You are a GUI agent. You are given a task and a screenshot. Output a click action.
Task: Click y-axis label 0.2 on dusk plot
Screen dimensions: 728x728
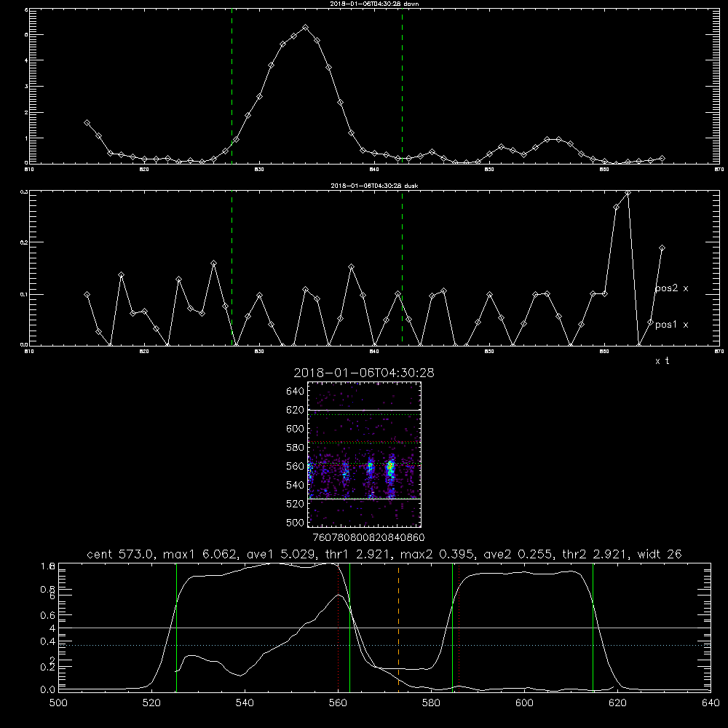(x=24, y=242)
